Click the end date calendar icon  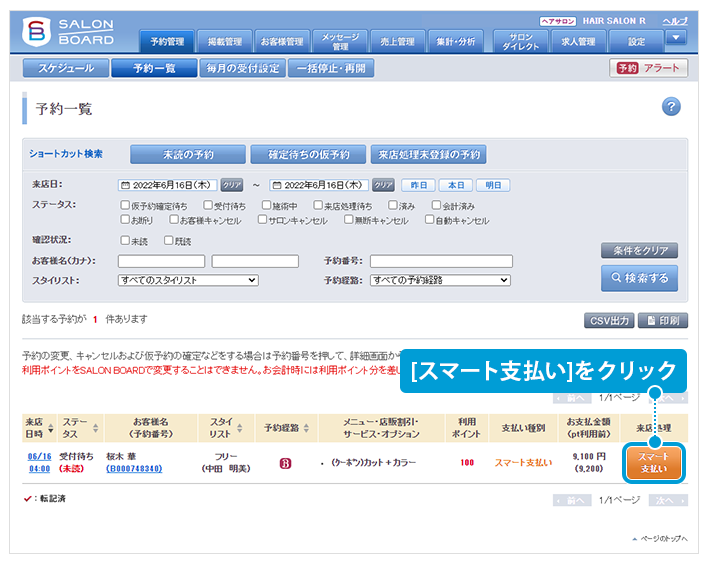(277, 185)
